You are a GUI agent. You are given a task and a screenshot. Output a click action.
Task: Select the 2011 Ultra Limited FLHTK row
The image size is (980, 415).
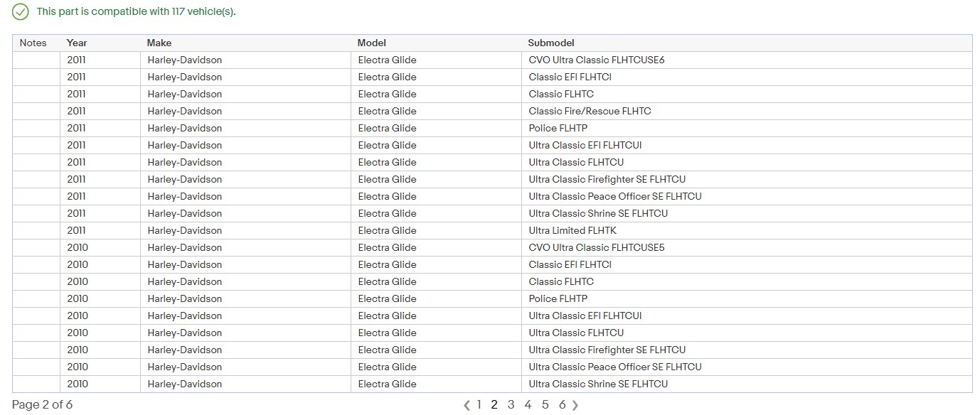[x=572, y=230]
